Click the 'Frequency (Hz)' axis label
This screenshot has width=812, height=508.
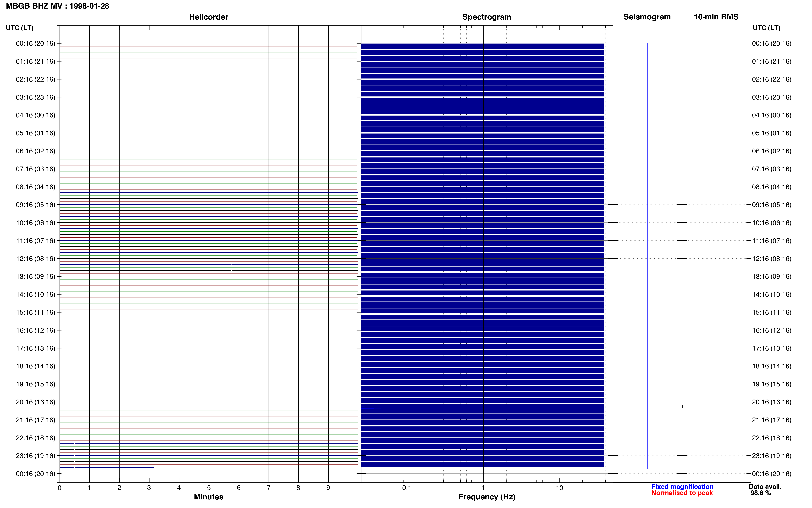[487, 497]
